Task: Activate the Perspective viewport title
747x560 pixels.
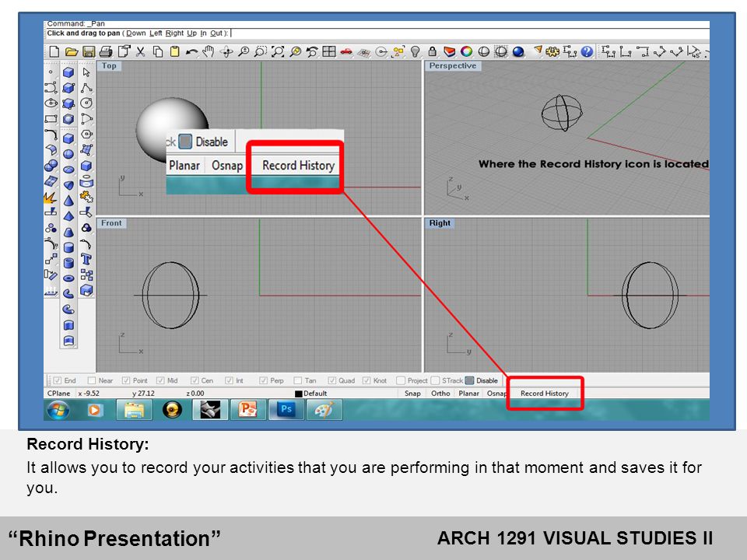Action: pyautogui.click(x=453, y=65)
